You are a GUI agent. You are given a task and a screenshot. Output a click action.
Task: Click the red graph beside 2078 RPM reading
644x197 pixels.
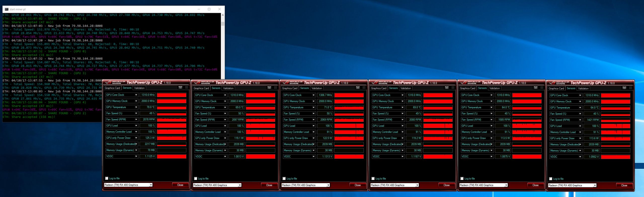click(x=172, y=120)
